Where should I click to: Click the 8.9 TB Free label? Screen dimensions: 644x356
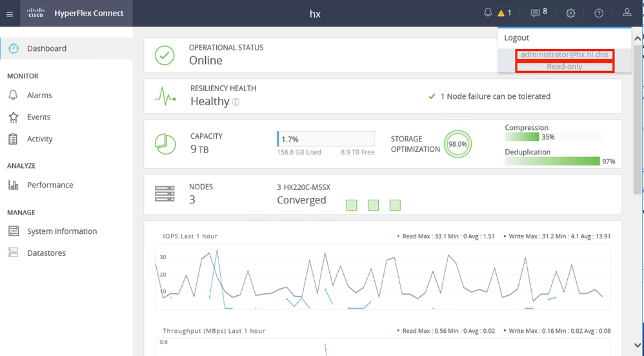[357, 152]
